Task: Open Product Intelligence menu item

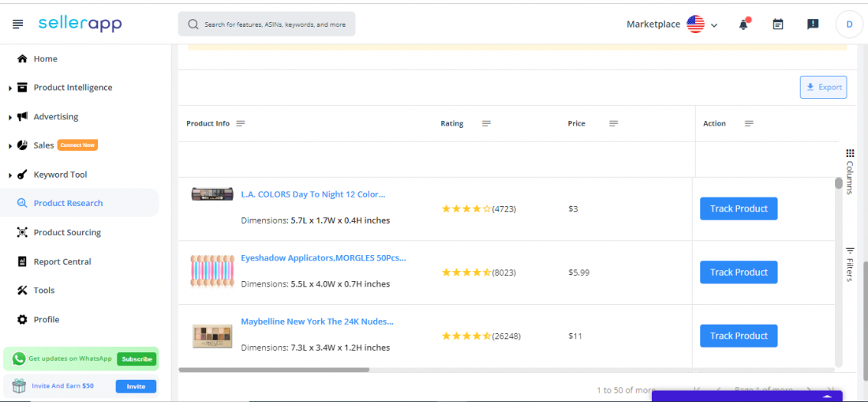Action: [x=73, y=88]
